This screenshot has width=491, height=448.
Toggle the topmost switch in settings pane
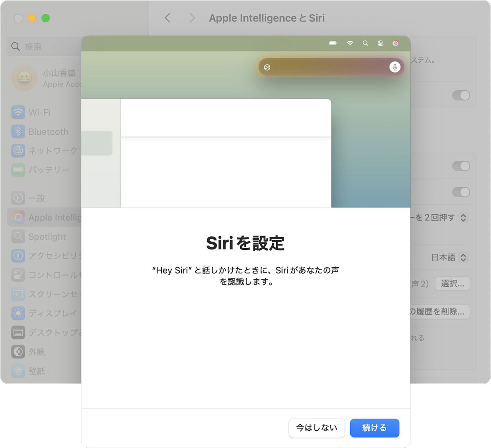click(x=461, y=95)
